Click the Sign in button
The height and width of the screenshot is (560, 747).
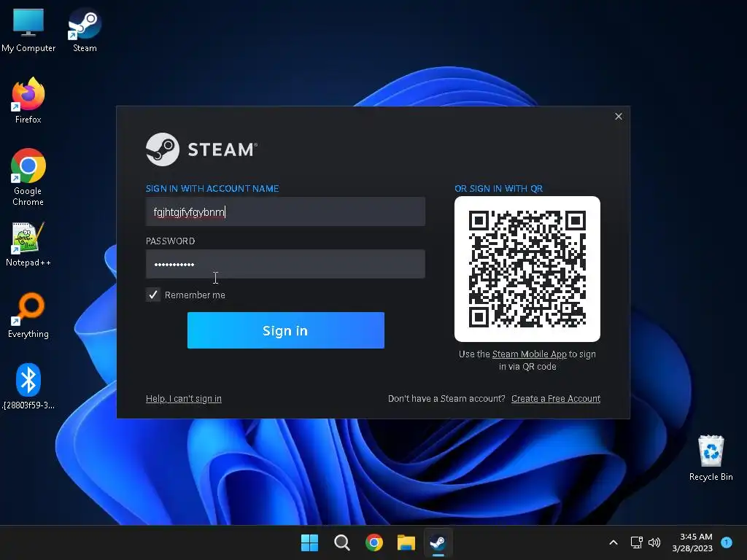[286, 330]
